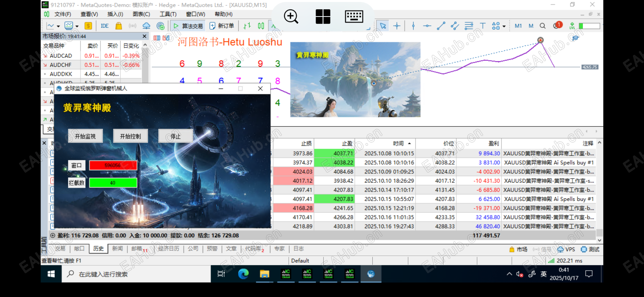Switch to the M1 timeframe
This screenshot has width=644, height=297.
click(518, 26)
